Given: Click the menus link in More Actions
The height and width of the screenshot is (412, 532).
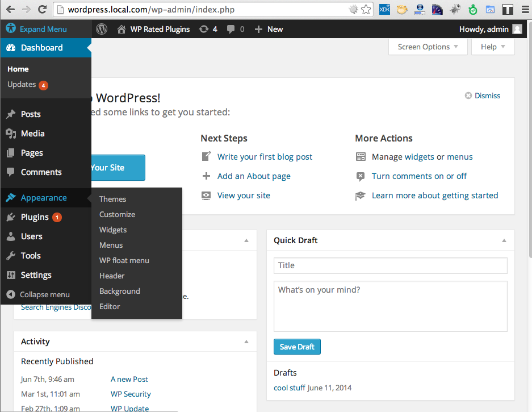Looking at the screenshot, I should tap(459, 157).
